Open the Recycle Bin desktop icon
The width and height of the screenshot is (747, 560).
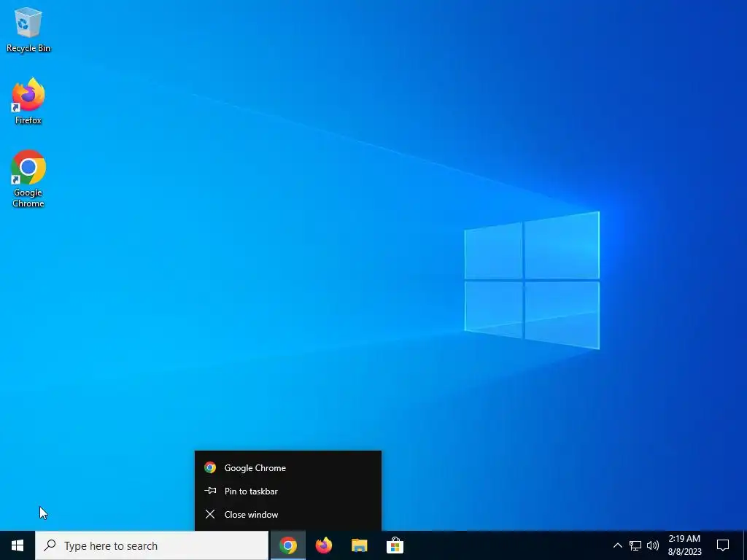28,30
